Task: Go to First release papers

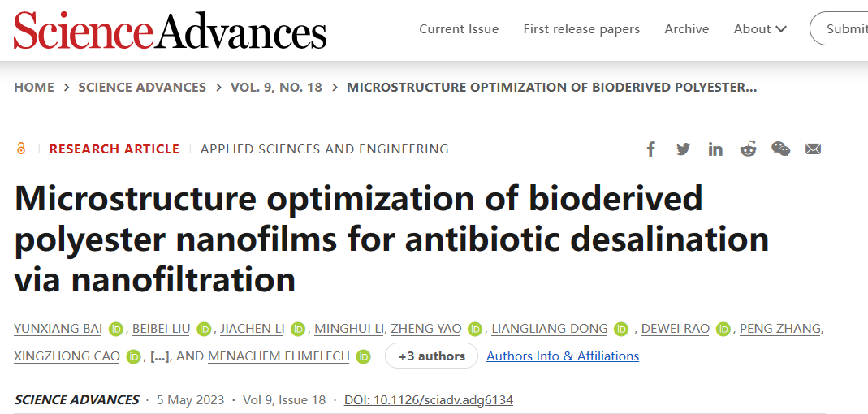Action: point(582,28)
